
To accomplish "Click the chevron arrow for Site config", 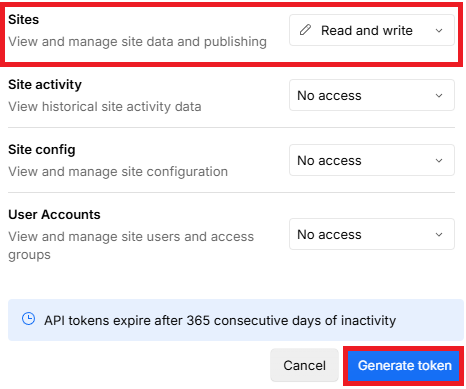I will tap(439, 161).
